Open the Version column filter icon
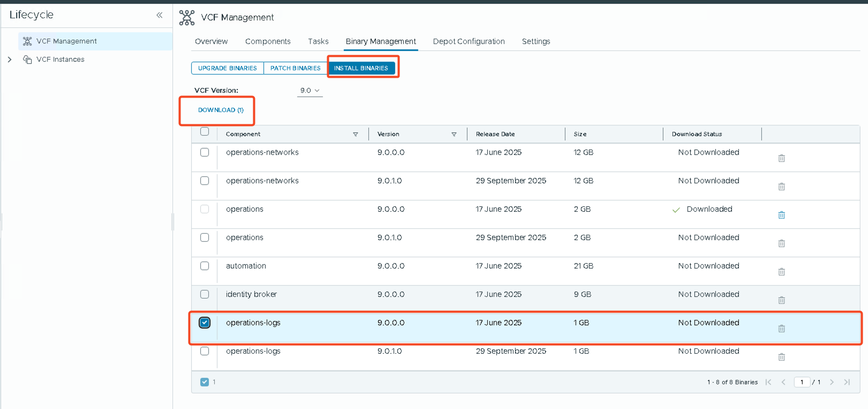 click(x=454, y=135)
